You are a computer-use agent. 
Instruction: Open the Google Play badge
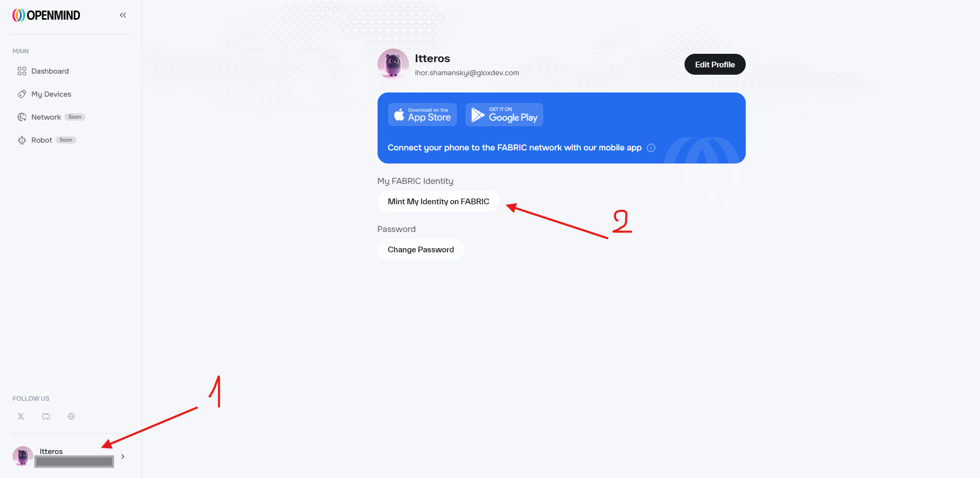click(504, 114)
